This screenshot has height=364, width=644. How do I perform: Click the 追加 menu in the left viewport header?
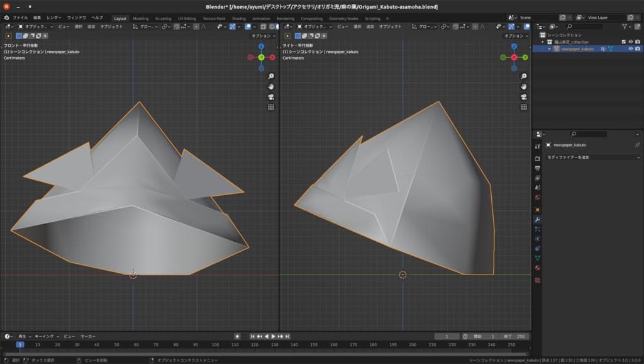click(x=91, y=27)
